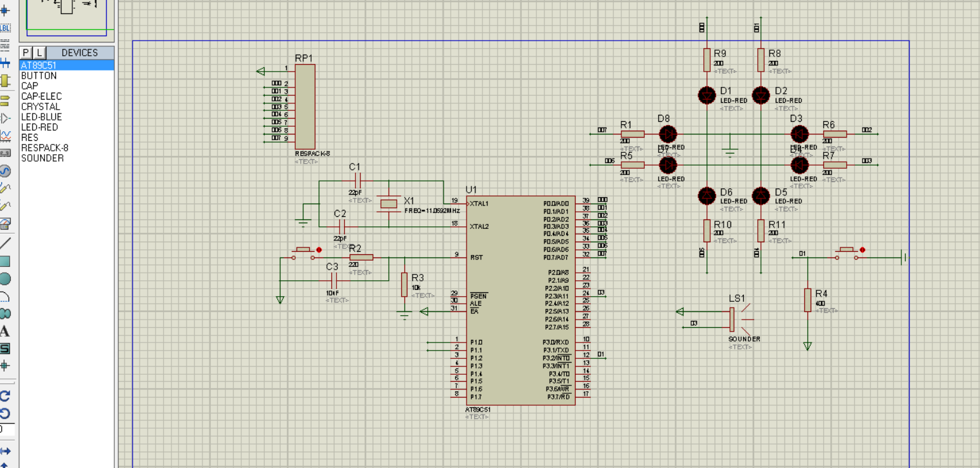Select resistor R10 below LED D6
Viewport: 980px width, 468px height.
click(706, 231)
